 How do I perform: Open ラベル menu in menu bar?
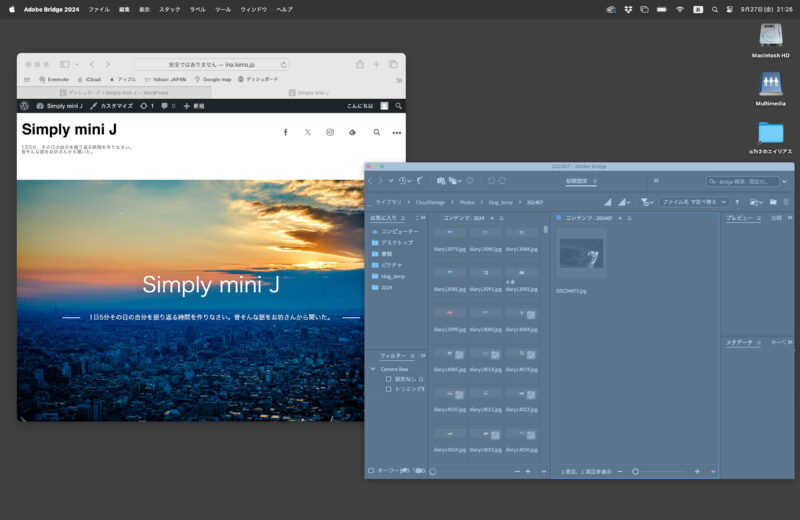pyautogui.click(x=197, y=9)
